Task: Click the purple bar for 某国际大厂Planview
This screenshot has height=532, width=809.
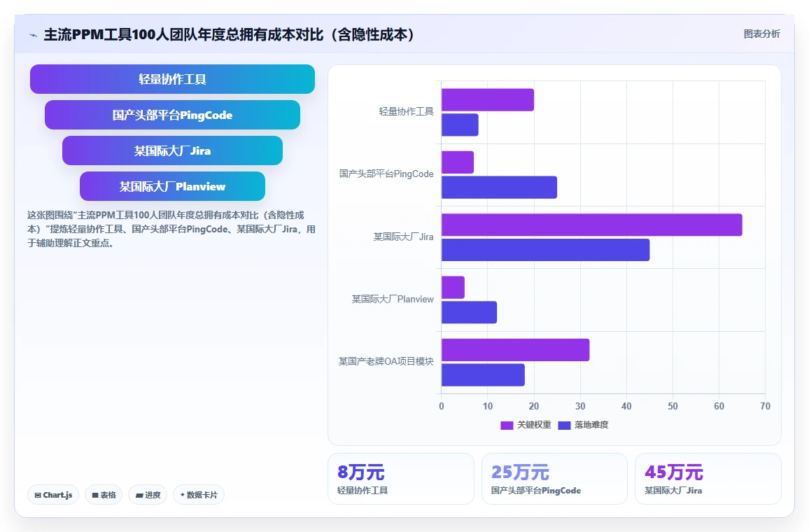Action: click(453, 288)
